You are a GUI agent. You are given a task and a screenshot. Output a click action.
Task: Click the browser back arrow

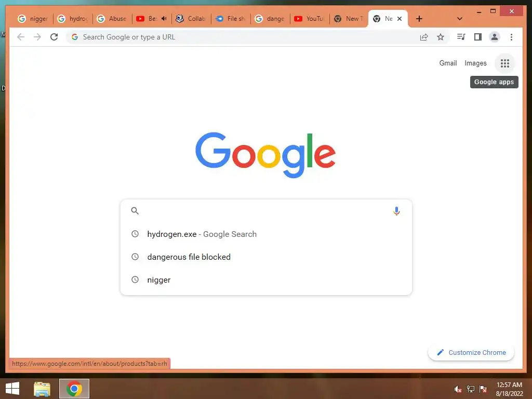(x=21, y=37)
